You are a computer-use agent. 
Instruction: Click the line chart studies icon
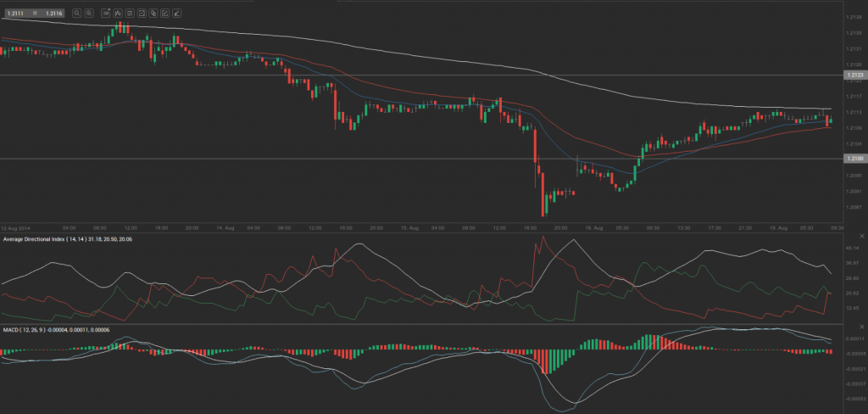(x=142, y=13)
